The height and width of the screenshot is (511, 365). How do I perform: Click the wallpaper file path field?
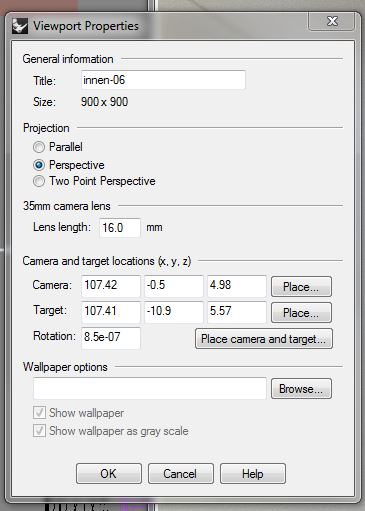[150, 388]
